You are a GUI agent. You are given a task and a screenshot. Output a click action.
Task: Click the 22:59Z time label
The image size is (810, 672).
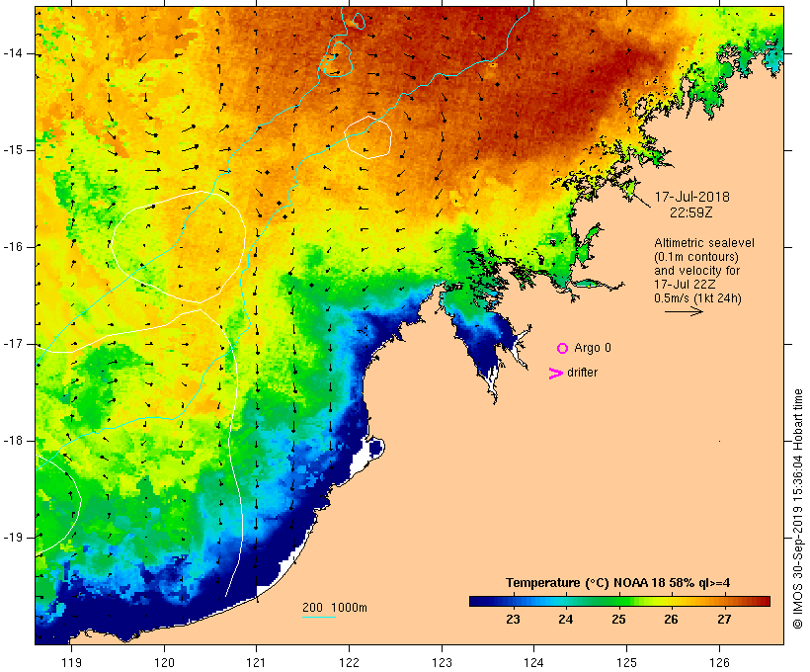point(691,212)
